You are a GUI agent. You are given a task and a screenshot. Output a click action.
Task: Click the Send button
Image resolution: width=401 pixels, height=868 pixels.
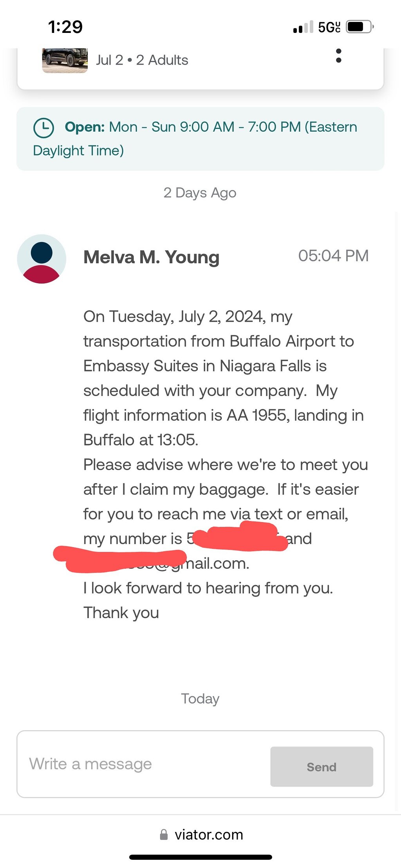[x=321, y=767]
